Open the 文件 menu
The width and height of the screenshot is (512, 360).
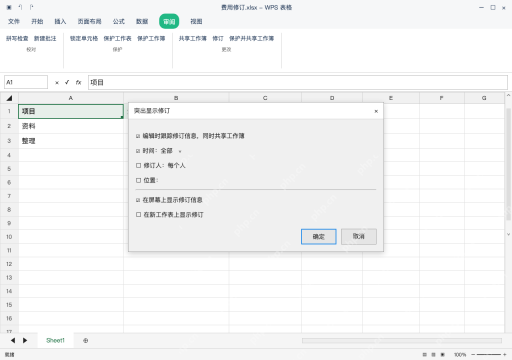(x=14, y=21)
